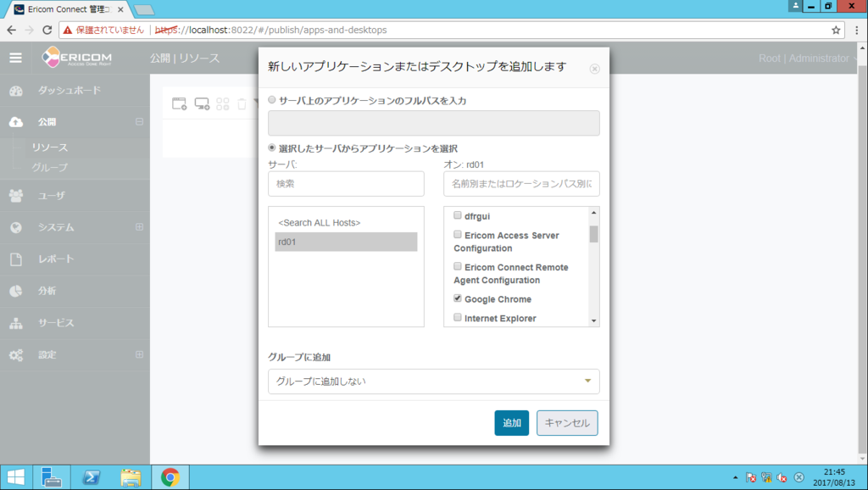Viewport: 868px width, 490px height.
Task: Expand the 設定 menu section
Action: pos(140,354)
